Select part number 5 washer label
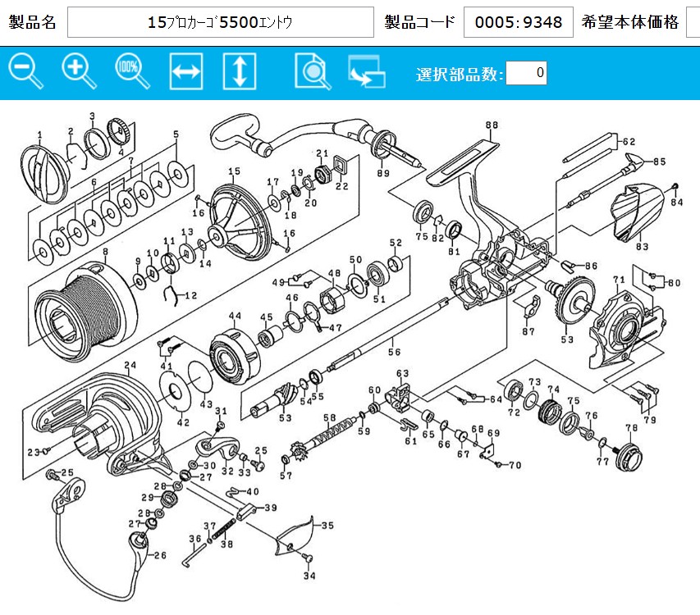Viewport: 700px width, 615px height. click(x=176, y=134)
